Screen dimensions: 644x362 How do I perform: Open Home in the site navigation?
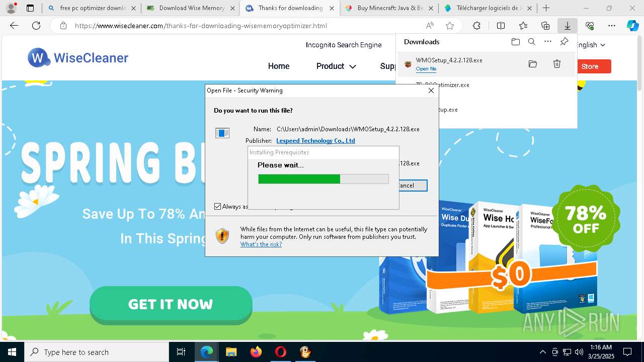point(279,66)
